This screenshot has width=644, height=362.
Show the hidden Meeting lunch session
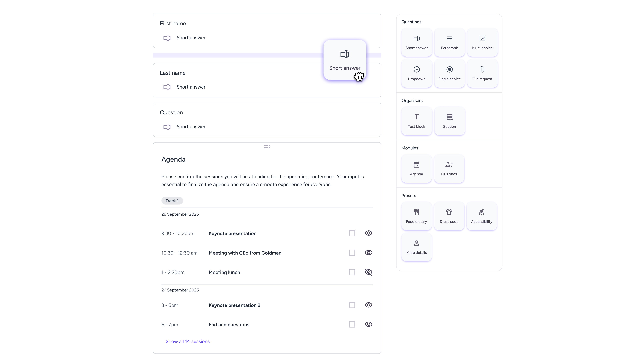(368, 272)
